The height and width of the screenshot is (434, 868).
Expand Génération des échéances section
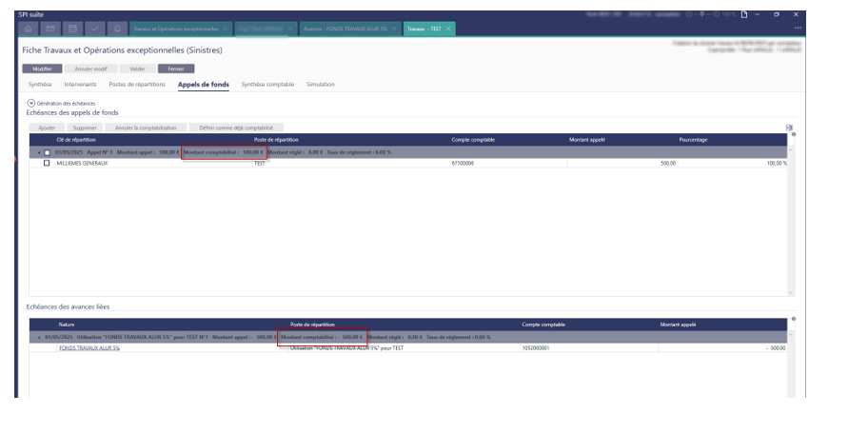tap(30, 103)
